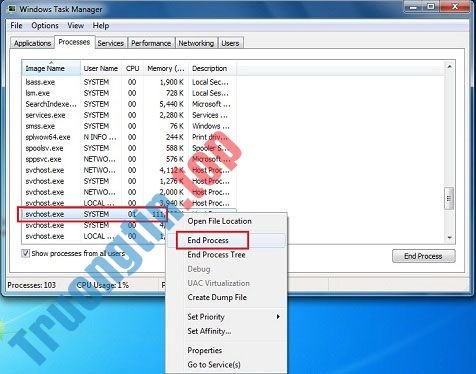This screenshot has height=374, width=476.
Task: Open the Help menu
Action: pyautogui.click(x=101, y=26)
